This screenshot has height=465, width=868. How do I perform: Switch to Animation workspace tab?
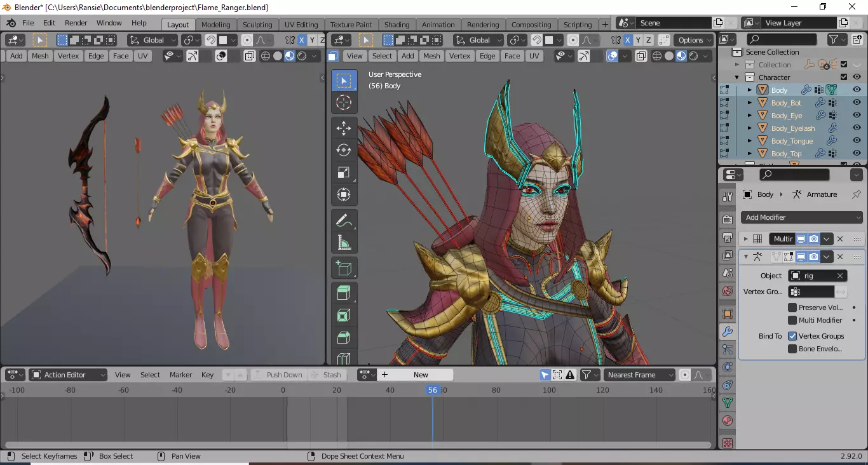(x=438, y=24)
